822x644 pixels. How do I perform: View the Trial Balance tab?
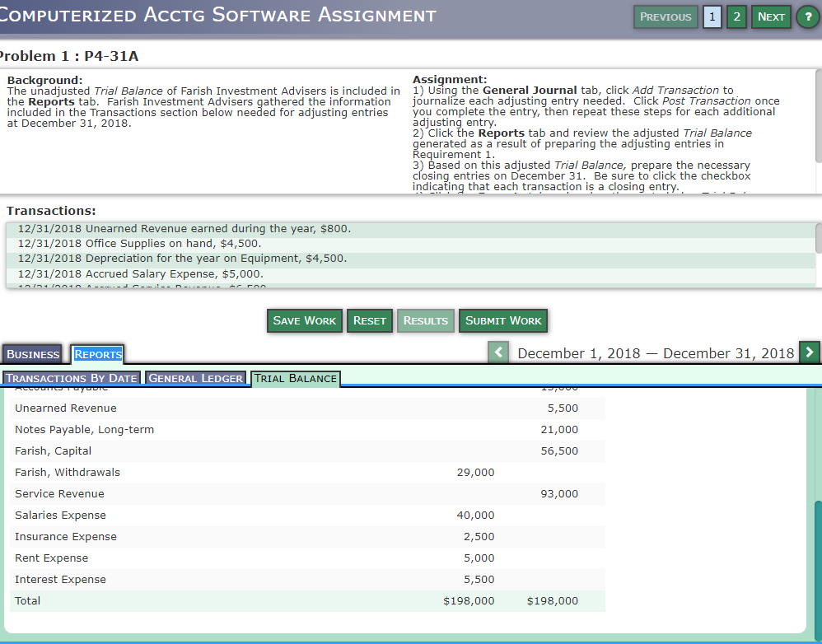(x=295, y=378)
